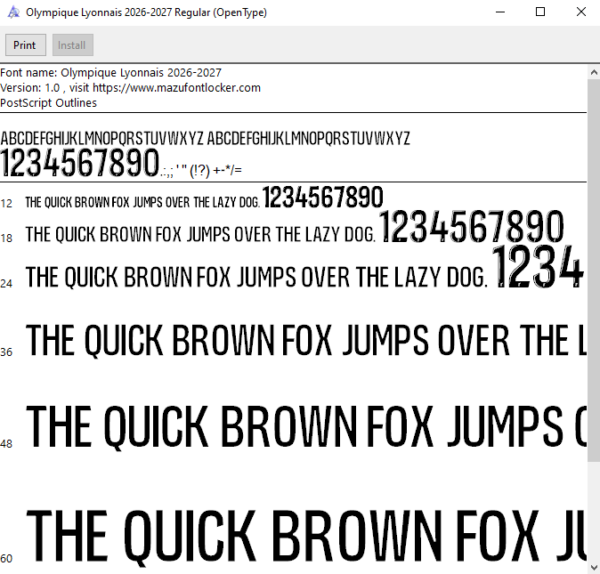Click the Print button
This screenshot has width=600, height=574.
[x=25, y=45]
